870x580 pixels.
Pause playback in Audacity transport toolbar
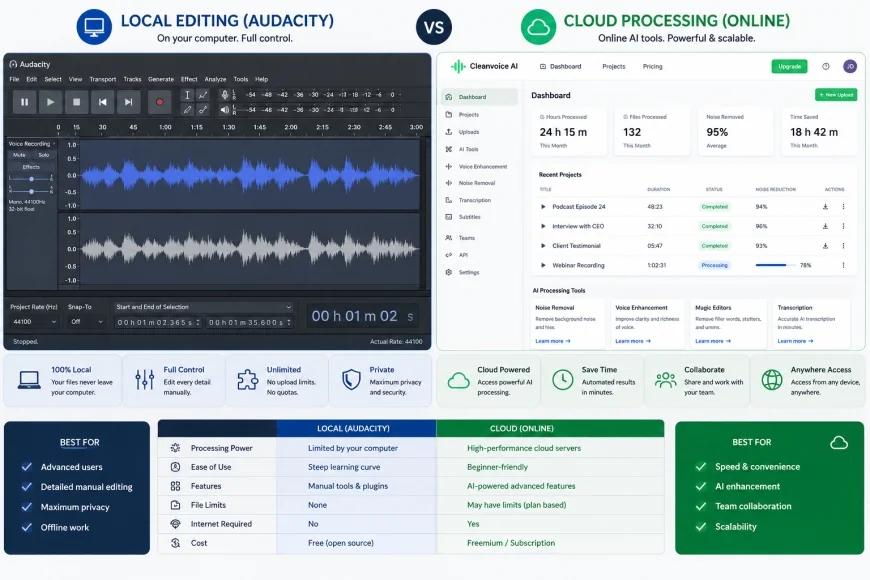[24, 102]
